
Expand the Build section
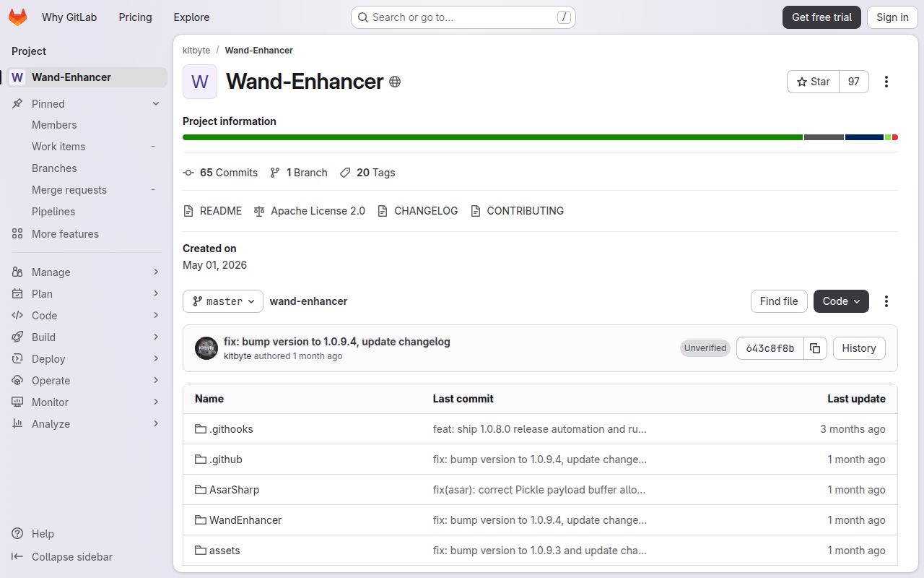click(87, 337)
